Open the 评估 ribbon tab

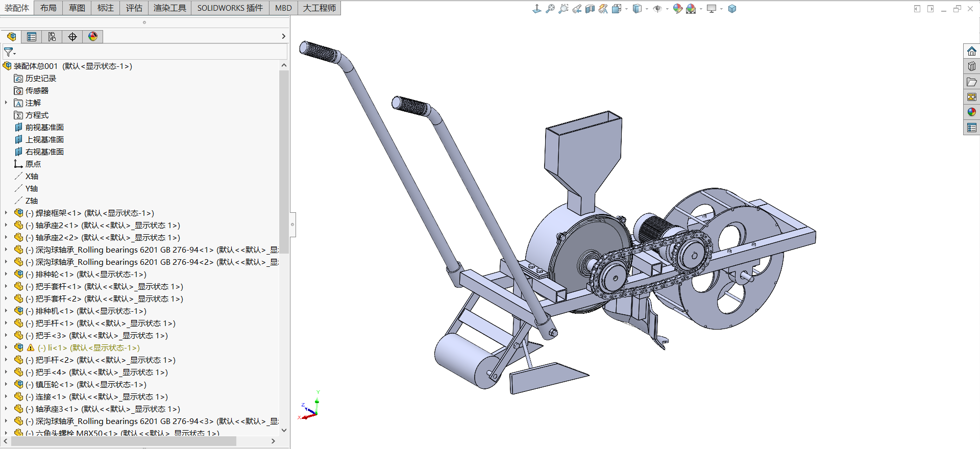[134, 8]
